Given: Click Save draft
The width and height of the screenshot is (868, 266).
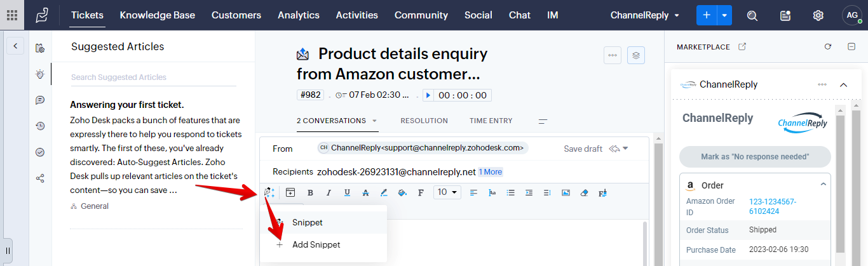Looking at the screenshot, I should point(583,149).
